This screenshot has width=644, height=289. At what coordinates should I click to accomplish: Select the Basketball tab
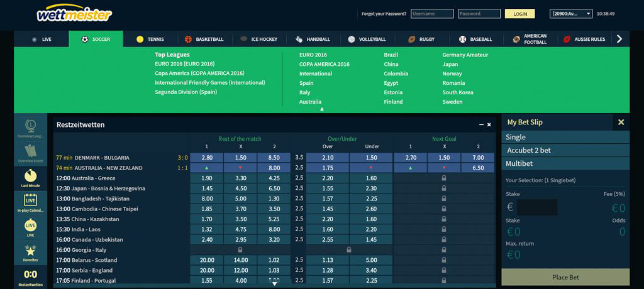click(x=204, y=39)
